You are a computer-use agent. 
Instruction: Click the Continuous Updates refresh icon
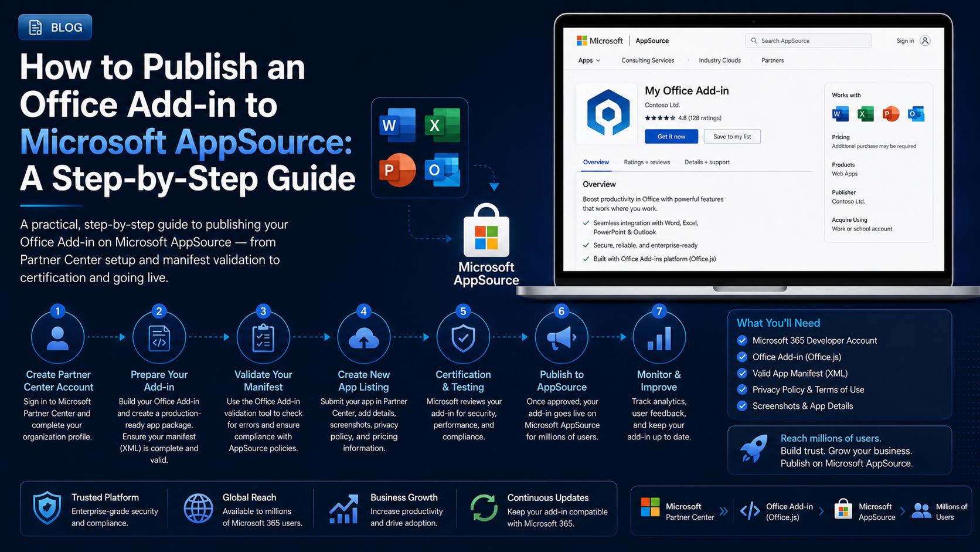[484, 508]
